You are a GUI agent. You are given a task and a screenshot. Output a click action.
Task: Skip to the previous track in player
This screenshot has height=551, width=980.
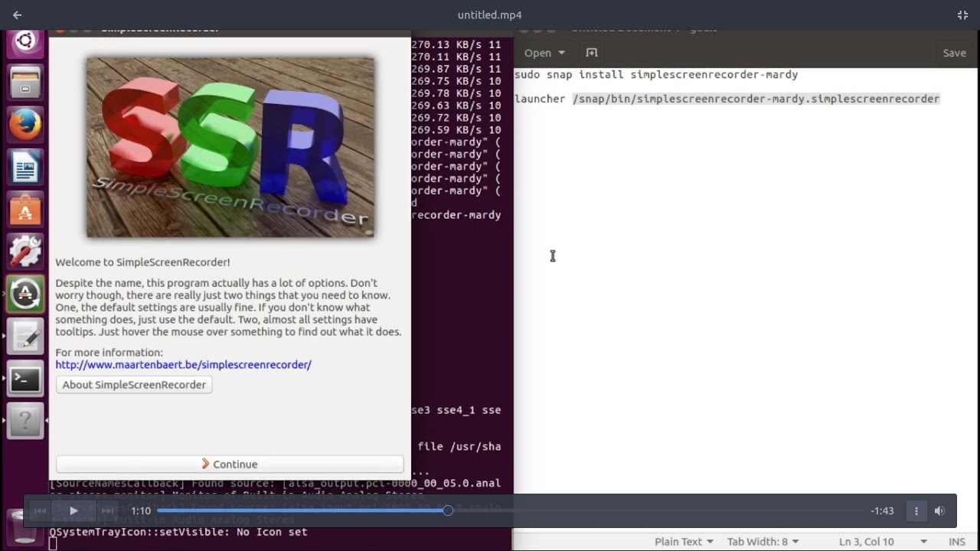click(40, 510)
